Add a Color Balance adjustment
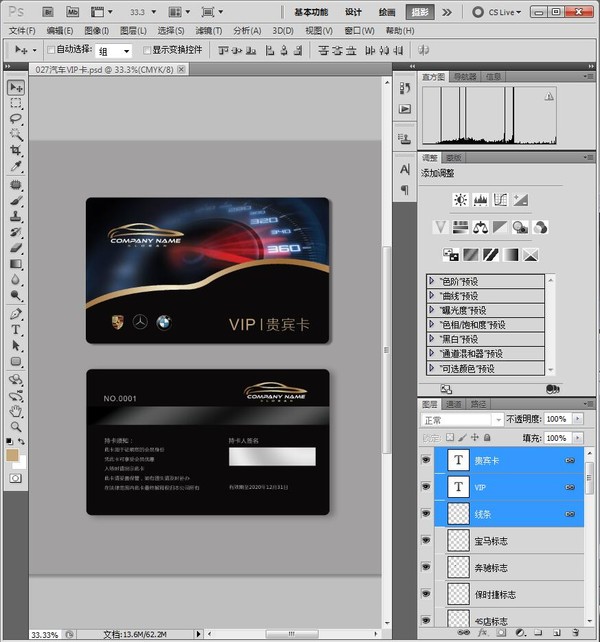Image resolution: width=600 pixels, height=642 pixels. pyautogui.click(x=480, y=227)
